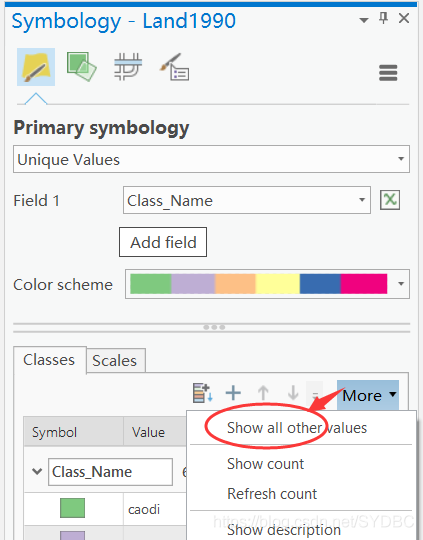Image resolution: width=423 pixels, height=540 pixels.
Task: Click the expression builder icon beside Field 1
Action: (390, 200)
